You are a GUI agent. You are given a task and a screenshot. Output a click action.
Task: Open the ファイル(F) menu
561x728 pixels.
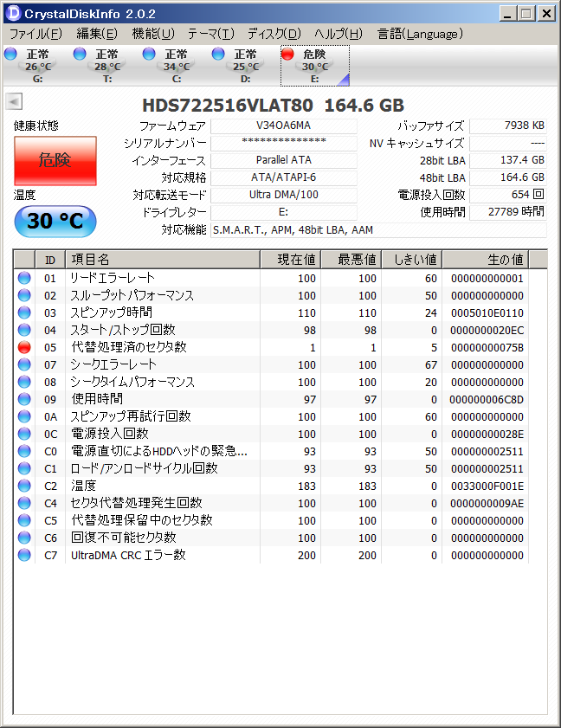point(35,34)
